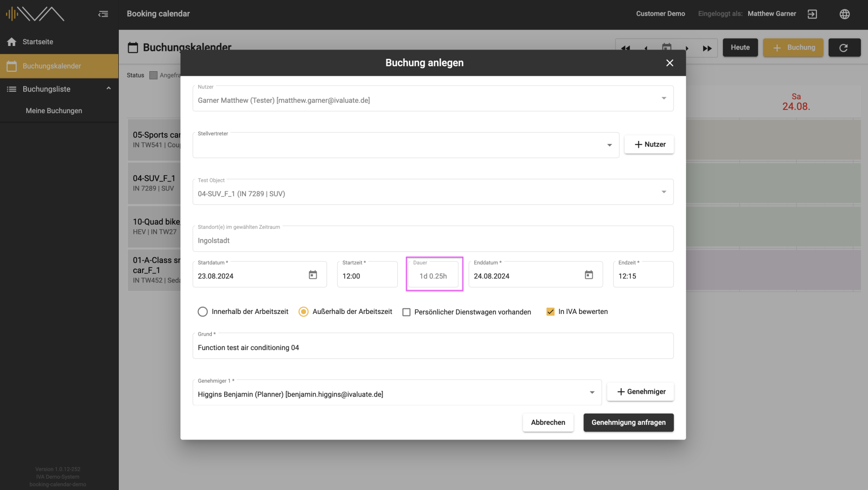The width and height of the screenshot is (868, 490).
Task: Go to previous day arrow
Action: (646, 48)
